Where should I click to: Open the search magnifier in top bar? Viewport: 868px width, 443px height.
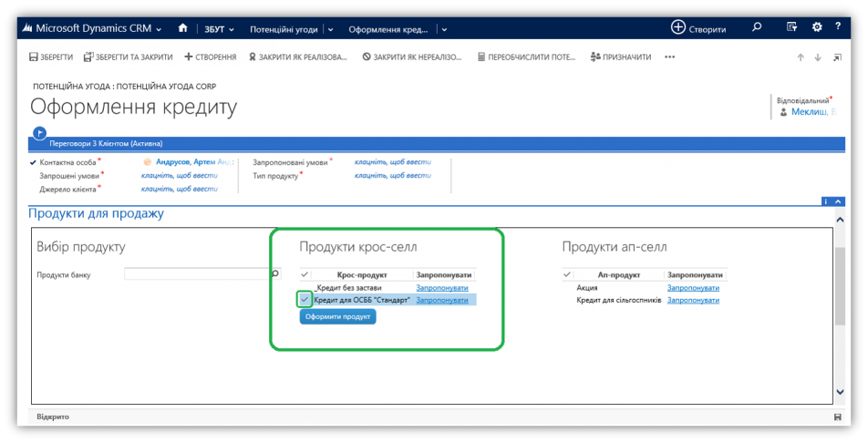[x=757, y=27]
